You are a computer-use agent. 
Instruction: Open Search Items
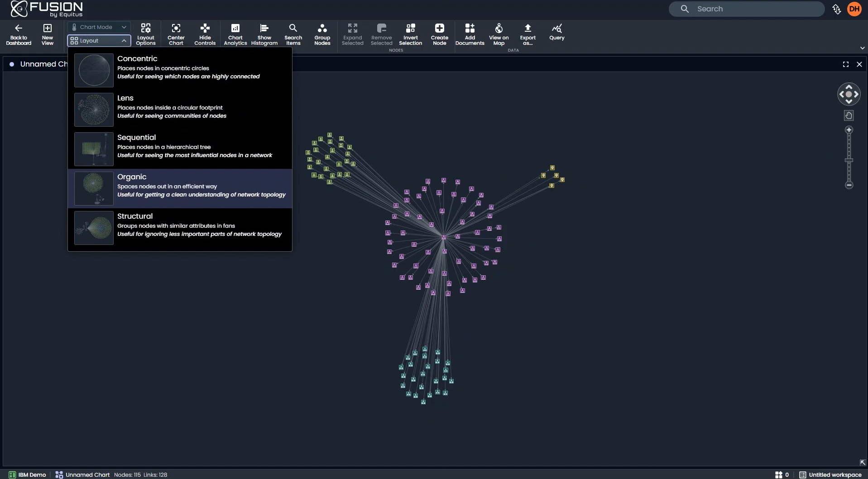[293, 34]
